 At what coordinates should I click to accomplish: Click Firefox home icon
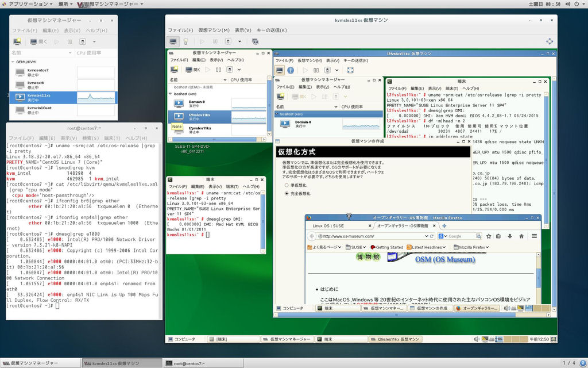(x=521, y=236)
